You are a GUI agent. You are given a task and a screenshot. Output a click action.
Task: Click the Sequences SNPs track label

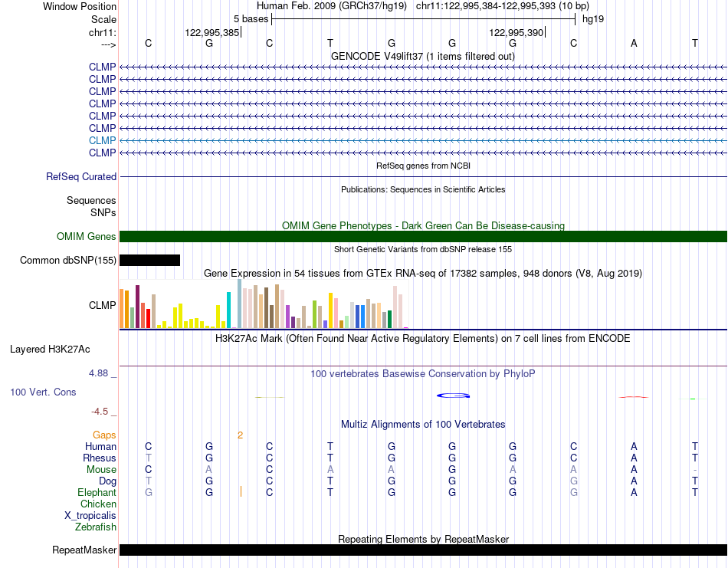[91, 206]
